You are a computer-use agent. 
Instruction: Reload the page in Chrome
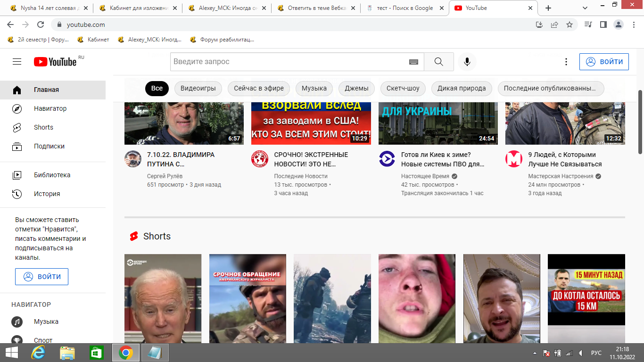(x=41, y=25)
